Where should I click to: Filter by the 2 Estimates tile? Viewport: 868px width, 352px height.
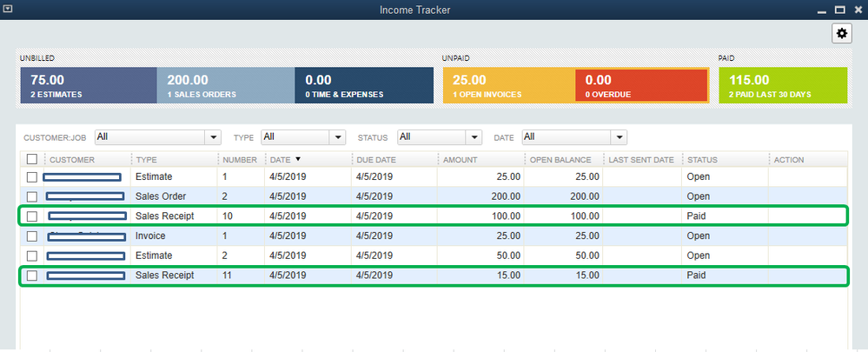tap(89, 86)
